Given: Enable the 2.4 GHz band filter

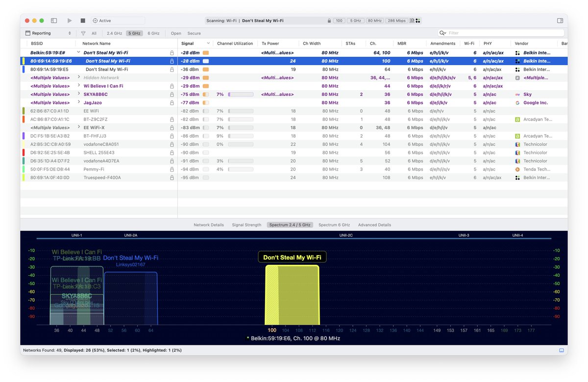Looking at the screenshot, I should click(x=115, y=33).
